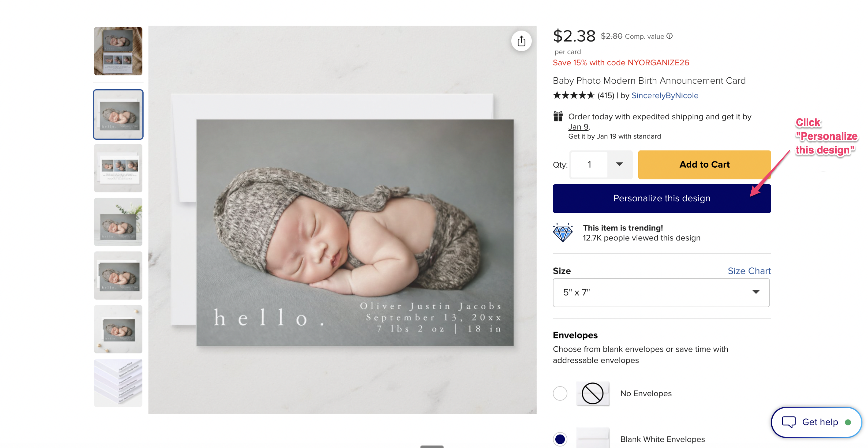Select the paper types stack thumbnail

[118, 382]
